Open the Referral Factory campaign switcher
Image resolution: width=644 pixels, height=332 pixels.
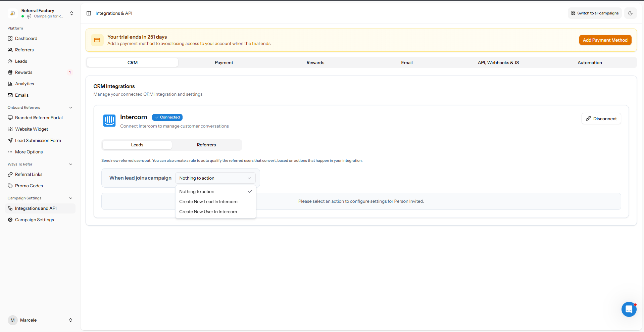pos(40,13)
